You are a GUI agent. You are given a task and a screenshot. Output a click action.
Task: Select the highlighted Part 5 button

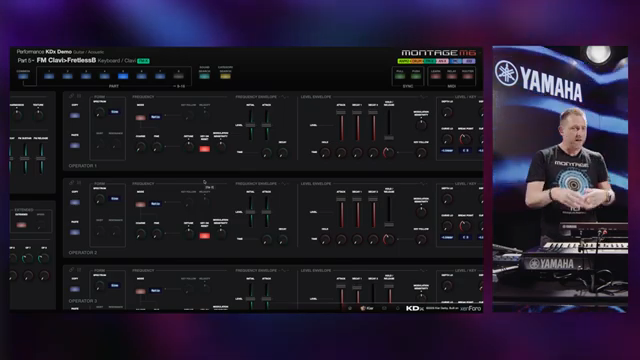123,76
